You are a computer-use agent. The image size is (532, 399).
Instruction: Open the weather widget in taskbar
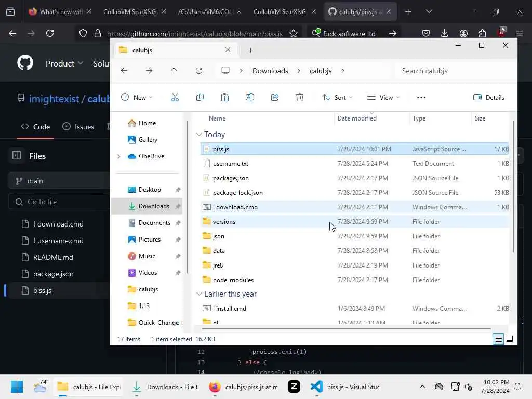[41, 387]
